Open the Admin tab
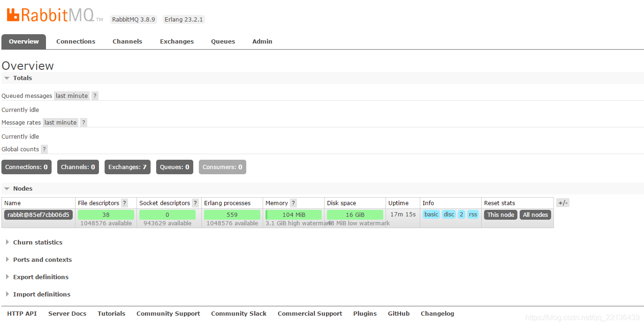Screen dimensions: 644x326 pos(262,41)
